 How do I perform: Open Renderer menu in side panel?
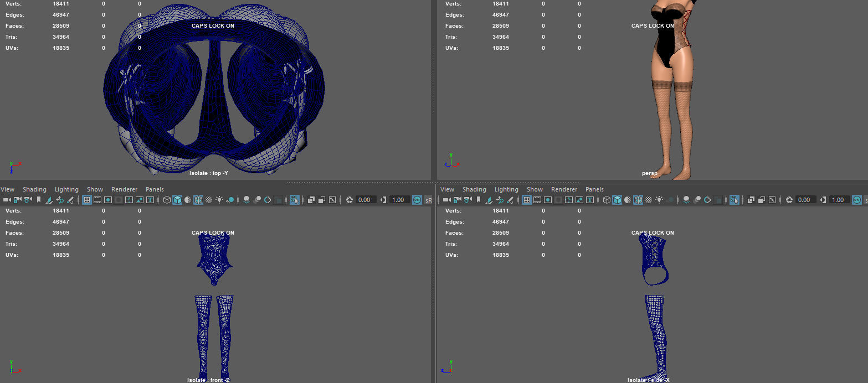click(564, 189)
